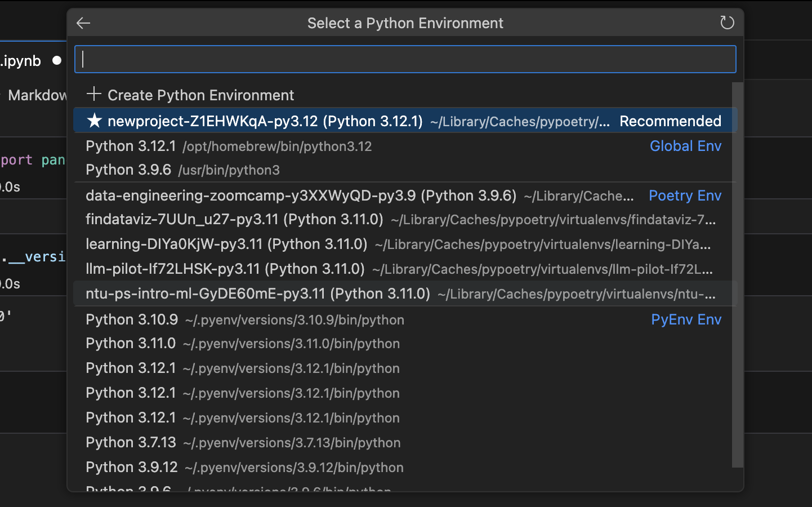Screen dimensions: 812x507
Task: Select Python 3.12.1 at /opt/homebrew/bin/python3.12
Action: pyautogui.click(x=405, y=146)
